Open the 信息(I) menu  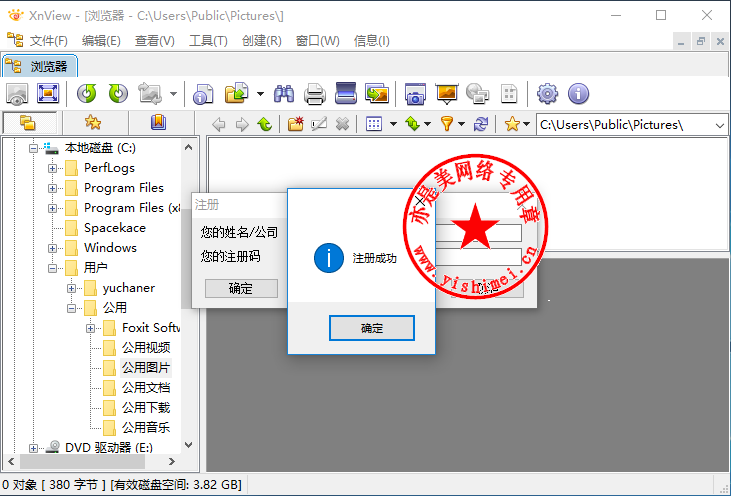coord(372,41)
